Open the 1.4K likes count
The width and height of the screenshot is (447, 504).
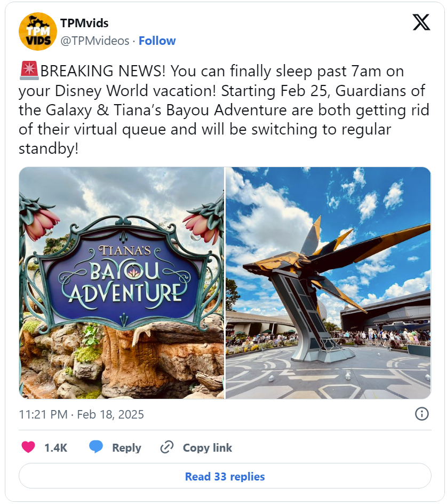[x=55, y=447]
